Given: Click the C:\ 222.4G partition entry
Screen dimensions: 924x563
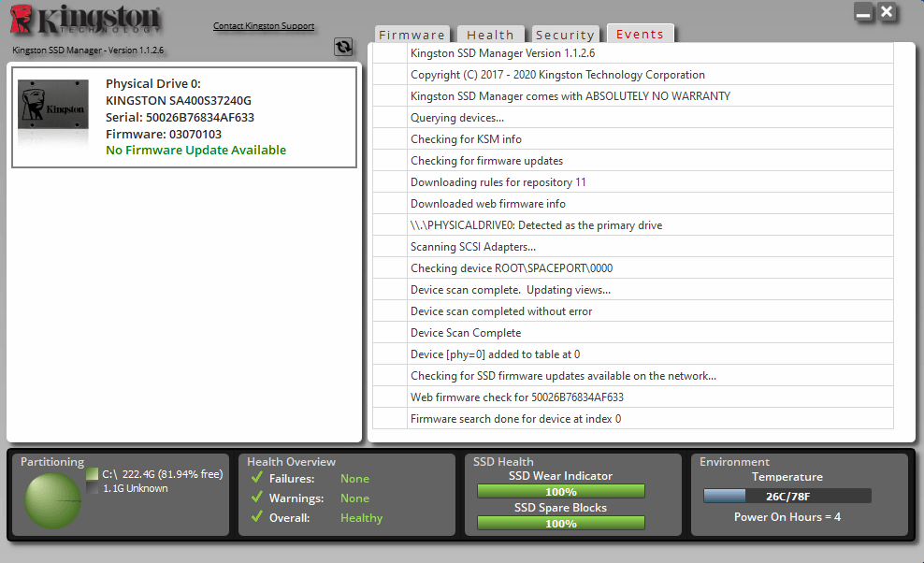Looking at the screenshot, I should [x=163, y=474].
